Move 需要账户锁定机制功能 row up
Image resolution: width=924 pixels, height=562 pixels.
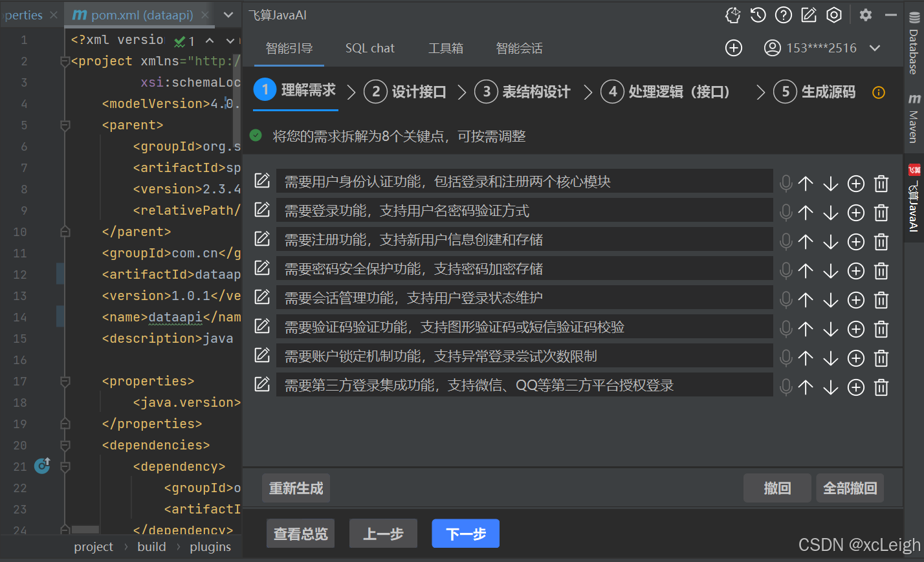coord(806,358)
